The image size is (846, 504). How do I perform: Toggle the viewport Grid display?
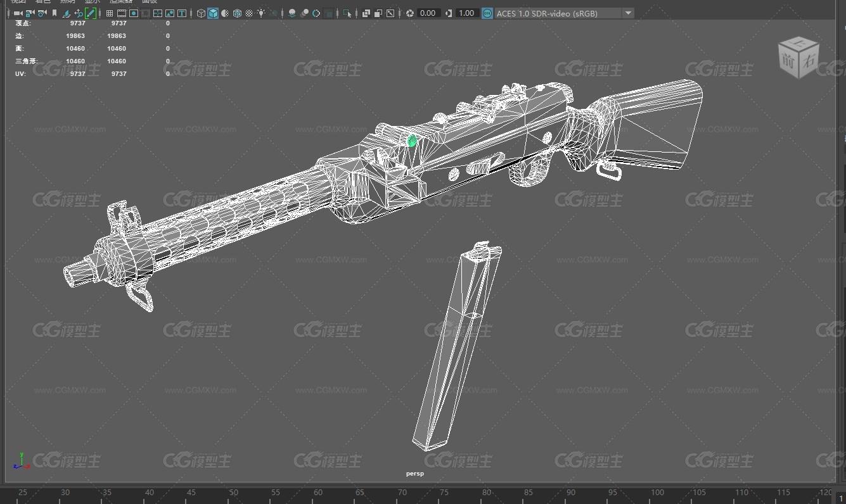coord(110,13)
